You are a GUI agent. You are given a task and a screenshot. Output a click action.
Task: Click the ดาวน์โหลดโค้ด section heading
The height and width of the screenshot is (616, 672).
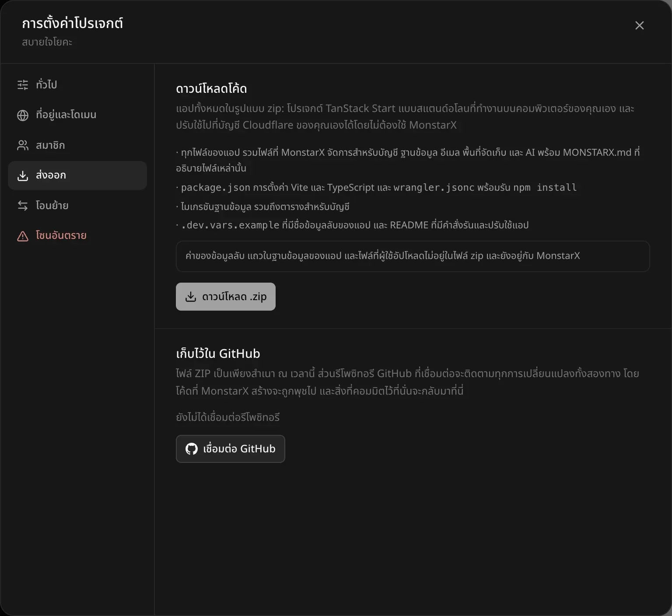[x=211, y=89]
